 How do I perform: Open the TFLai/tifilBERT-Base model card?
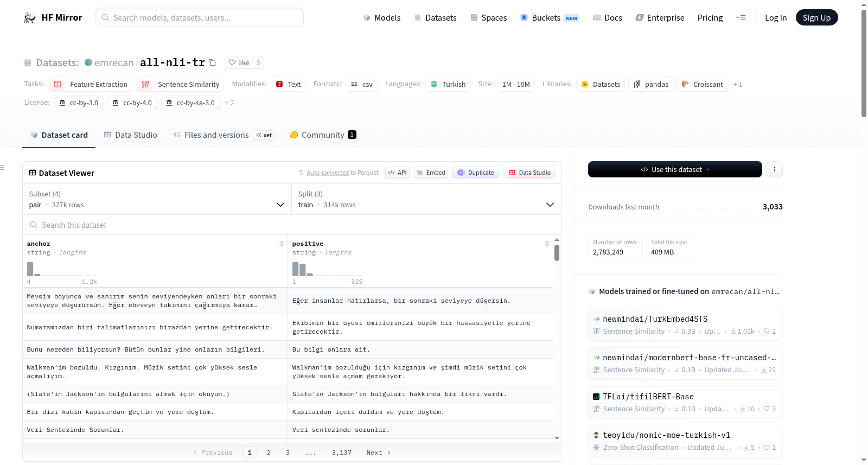point(685,403)
